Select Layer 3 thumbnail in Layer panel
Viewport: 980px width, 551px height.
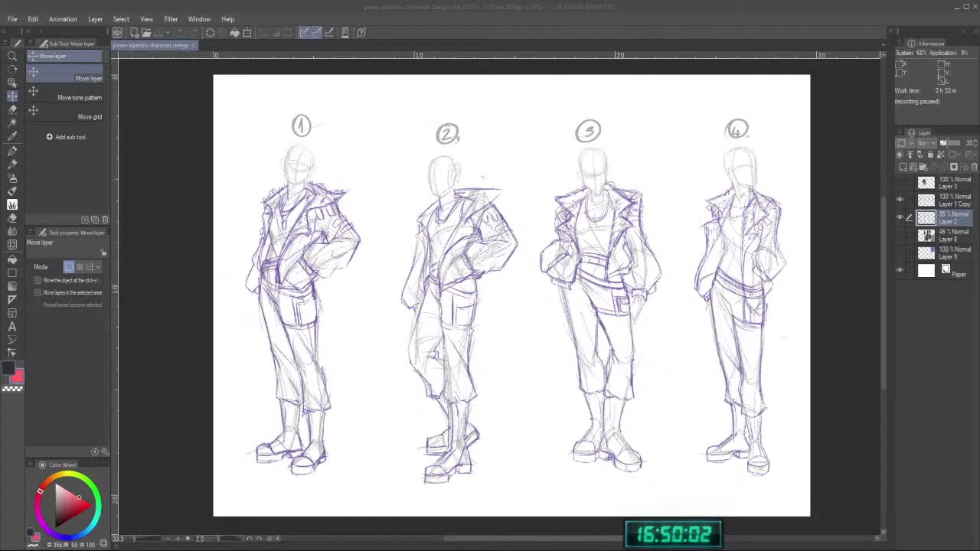pyautogui.click(x=926, y=183)
